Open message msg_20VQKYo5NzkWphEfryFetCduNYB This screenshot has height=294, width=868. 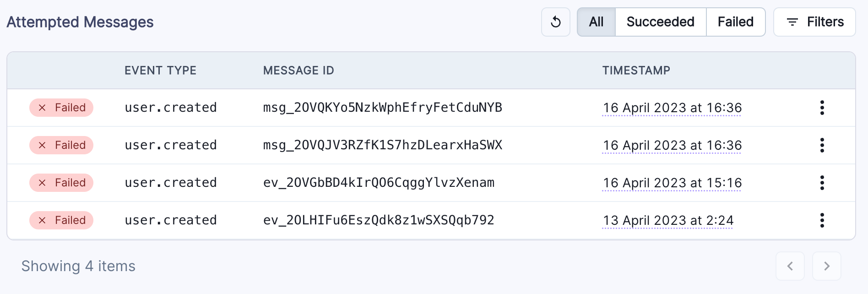(x=382, y=108)
